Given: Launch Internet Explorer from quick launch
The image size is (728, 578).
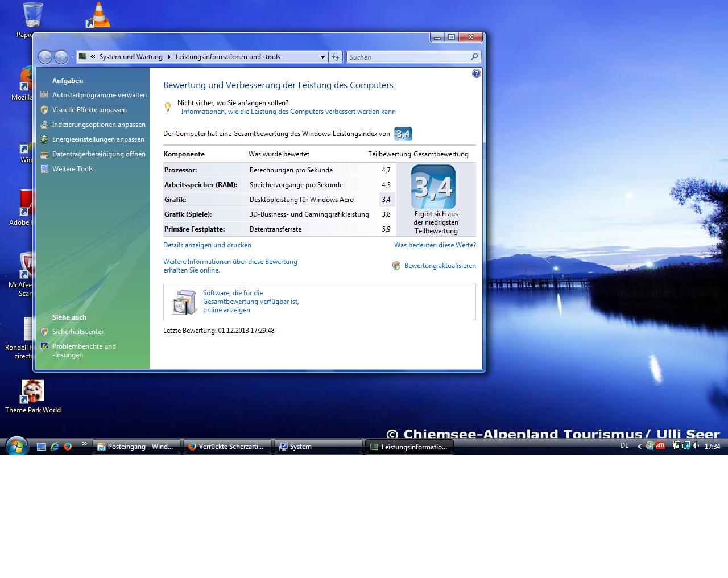Looking at the screenshot, I should [x=55, y=447].
